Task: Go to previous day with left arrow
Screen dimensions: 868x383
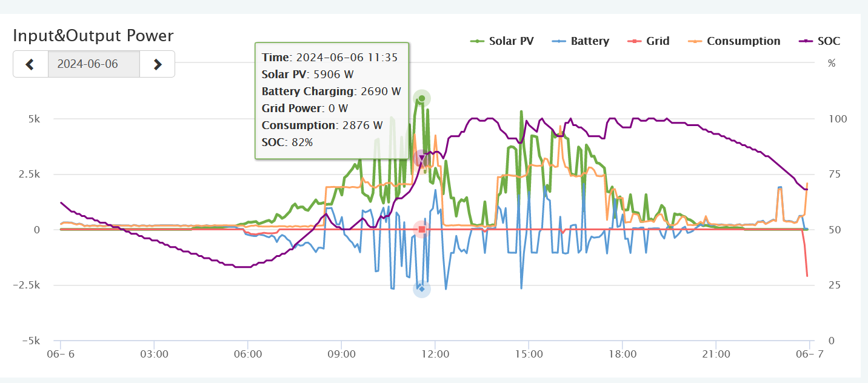Action: [x=30, y=64]
